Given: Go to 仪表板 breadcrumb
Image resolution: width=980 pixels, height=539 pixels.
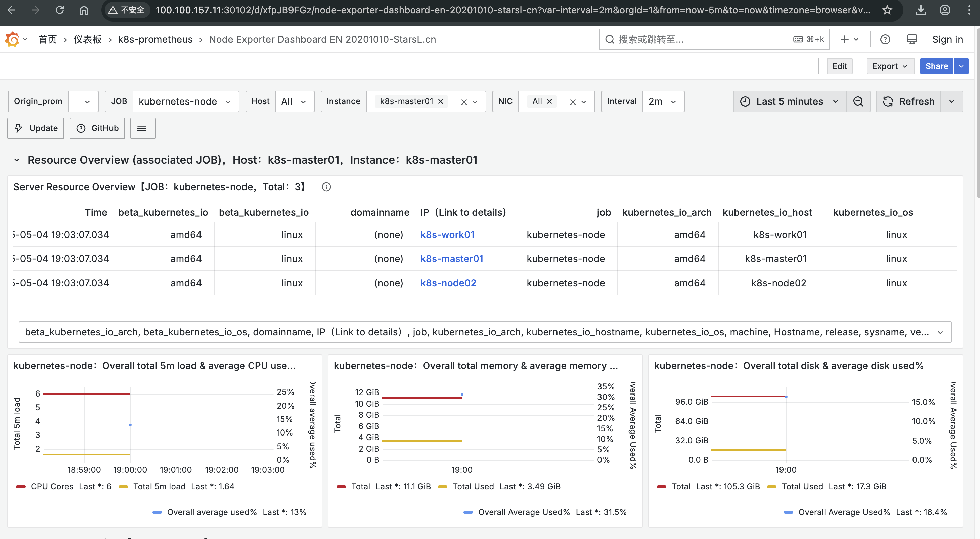Looking at the screenshot, I should tap(88, 39).
